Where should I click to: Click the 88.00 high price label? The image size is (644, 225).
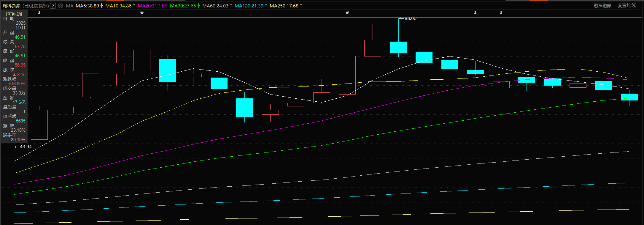pyautogui.click(x=410, y=18)
